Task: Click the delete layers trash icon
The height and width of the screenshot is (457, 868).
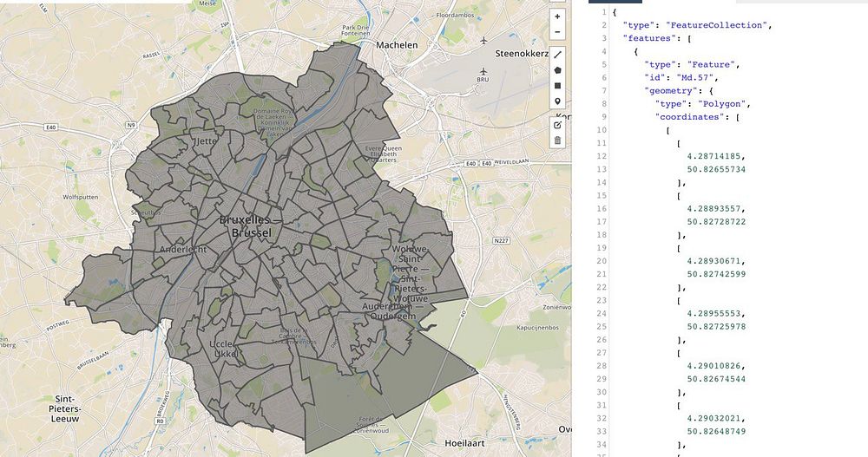Action: [x=557, y=140]
